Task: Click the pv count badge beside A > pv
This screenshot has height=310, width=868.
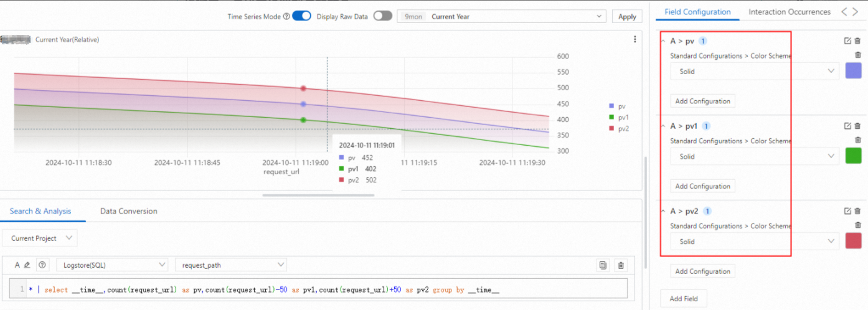Action: (x=703, y=41)
